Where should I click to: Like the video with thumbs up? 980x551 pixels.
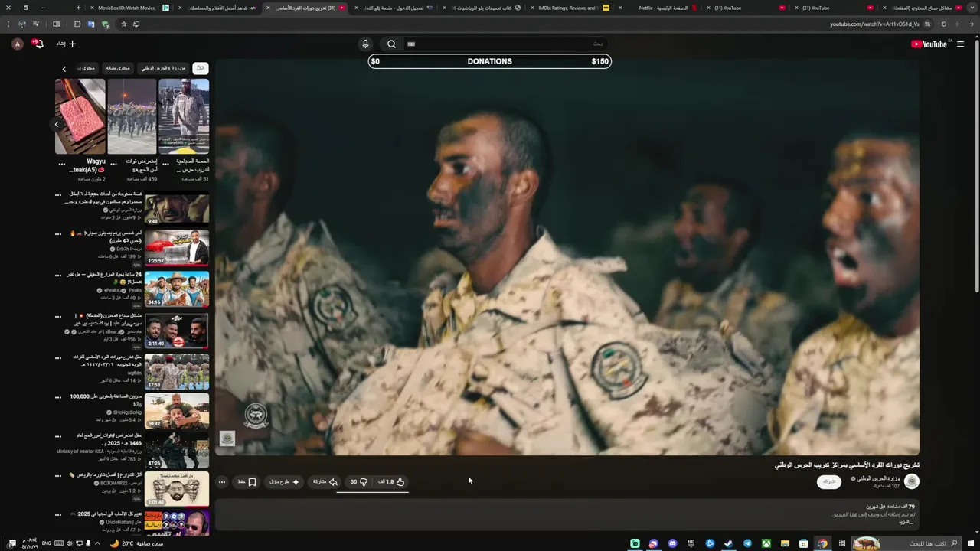391,481
